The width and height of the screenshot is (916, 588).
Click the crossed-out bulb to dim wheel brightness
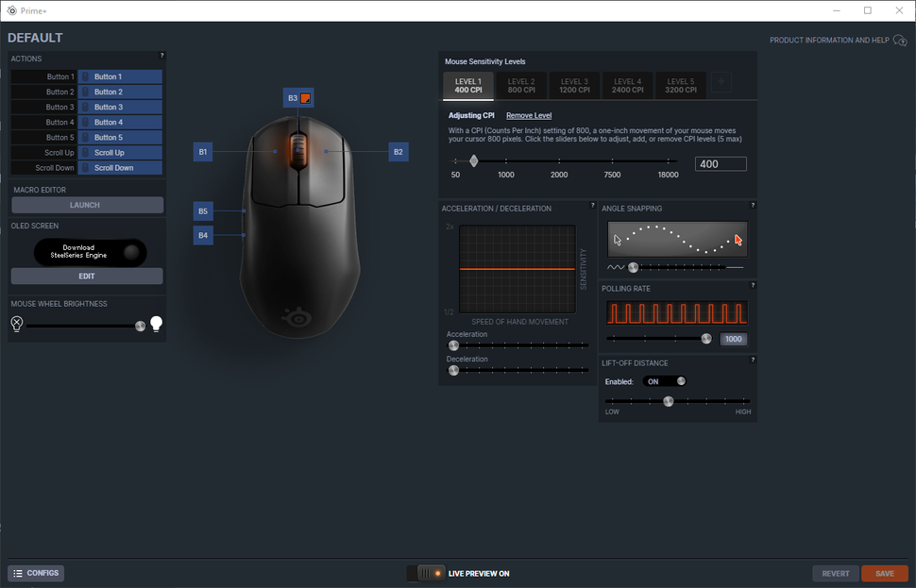pos(16,324)
